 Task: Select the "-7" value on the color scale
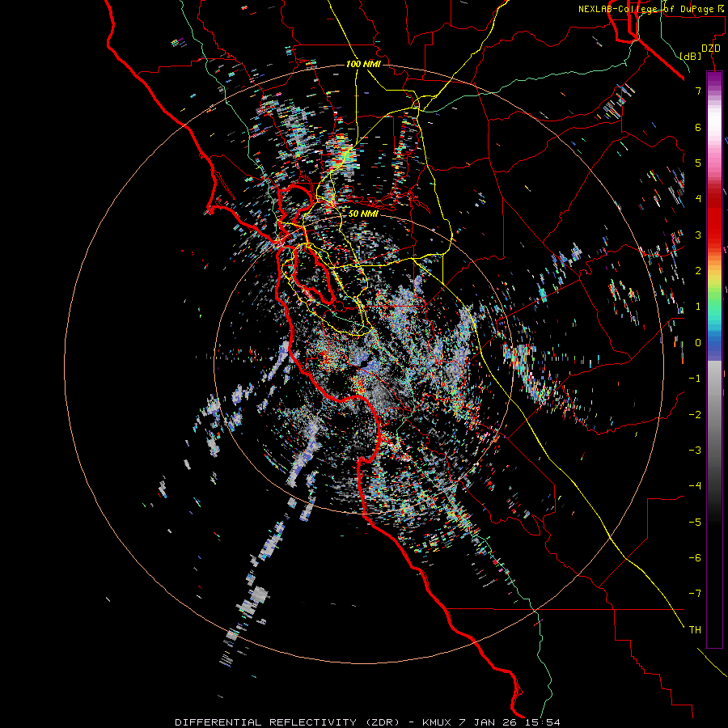(x=695, y=594)
